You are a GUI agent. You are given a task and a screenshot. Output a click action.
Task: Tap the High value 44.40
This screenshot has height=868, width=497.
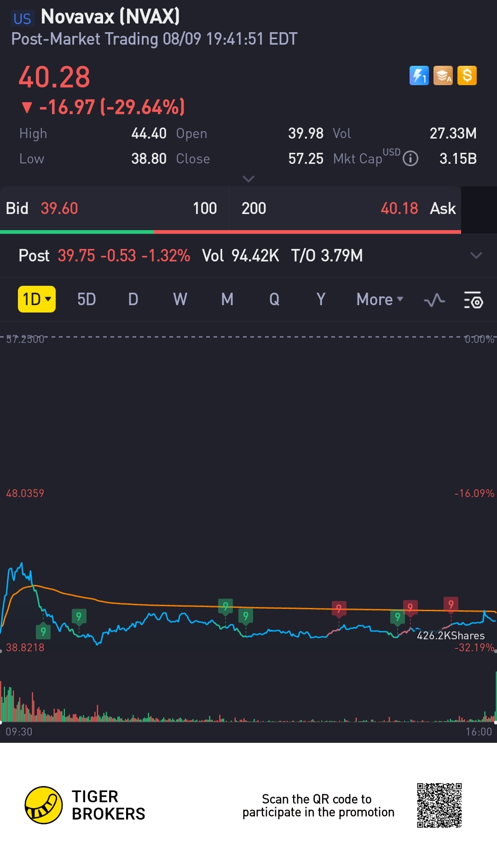click(x=149, y=133)
